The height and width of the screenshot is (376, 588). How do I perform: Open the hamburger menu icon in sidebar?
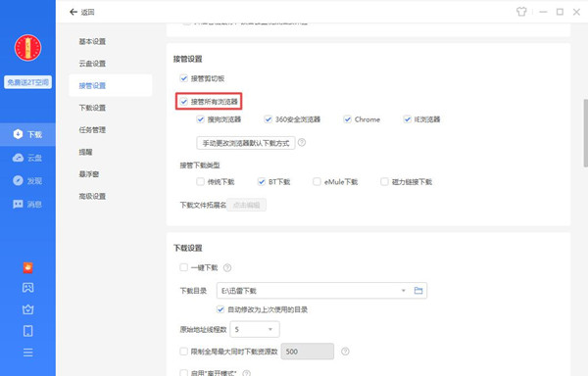[27, 352]
